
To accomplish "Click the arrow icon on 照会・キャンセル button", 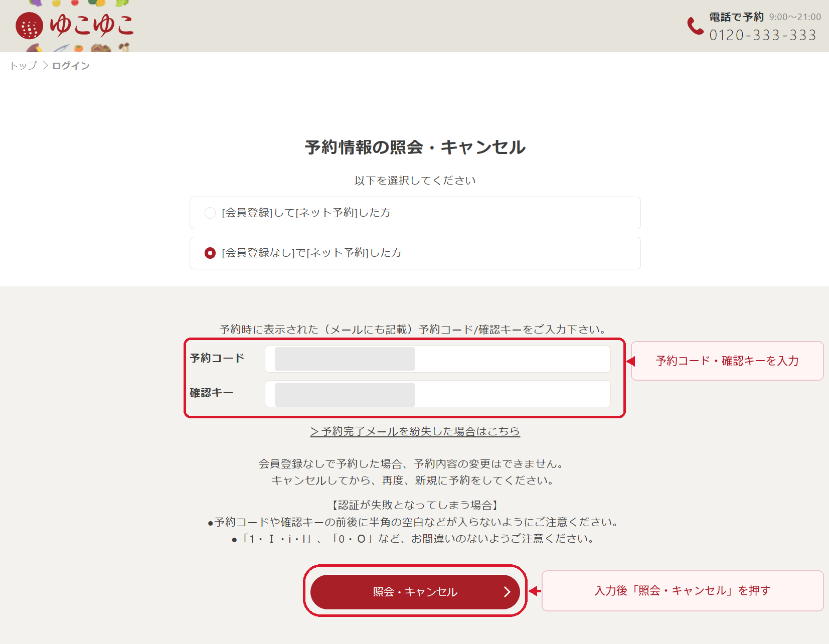I will [x=507, y=592].
